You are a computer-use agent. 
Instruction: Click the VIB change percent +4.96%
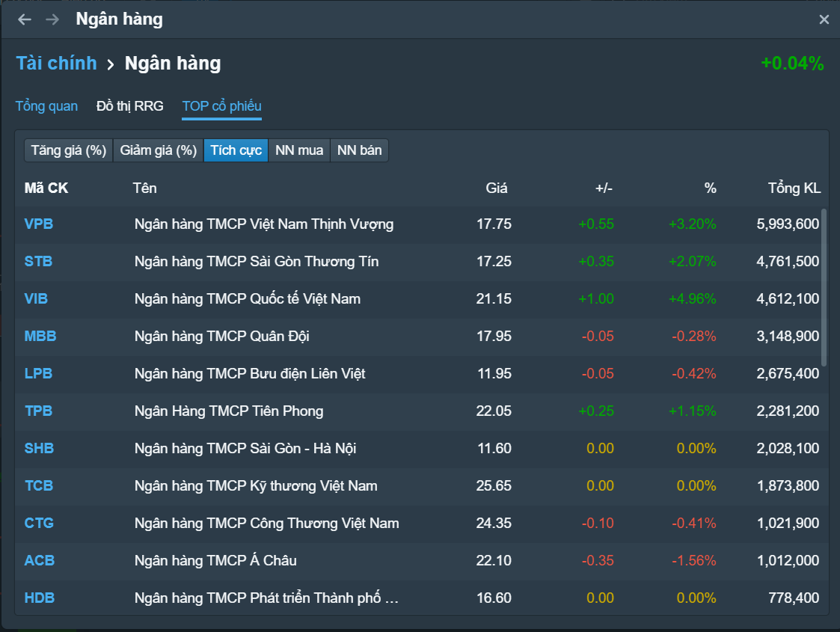coord(692,299)
